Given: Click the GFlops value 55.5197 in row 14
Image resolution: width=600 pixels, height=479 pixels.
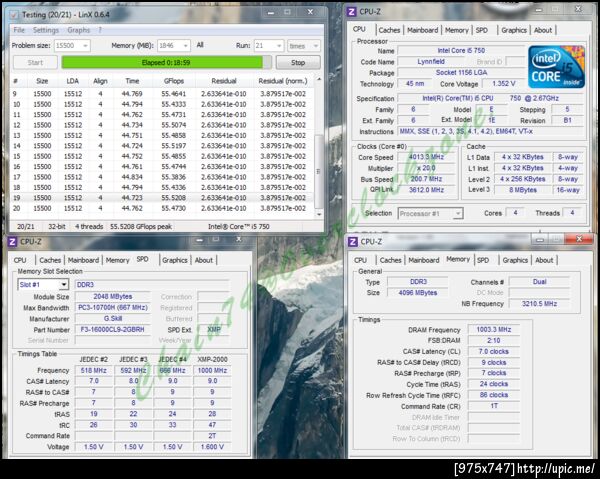Looking at the screenshot, I should [174, 146].
